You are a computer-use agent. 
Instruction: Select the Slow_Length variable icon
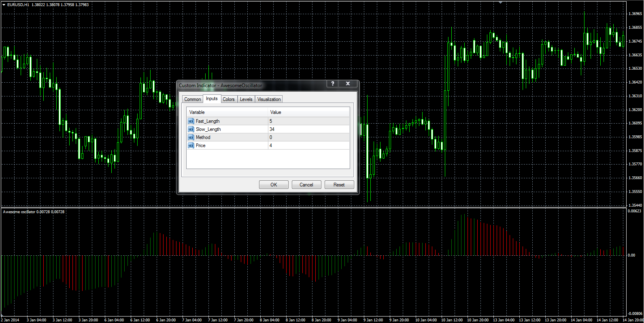pyautogui.click(x=191, y=129)
